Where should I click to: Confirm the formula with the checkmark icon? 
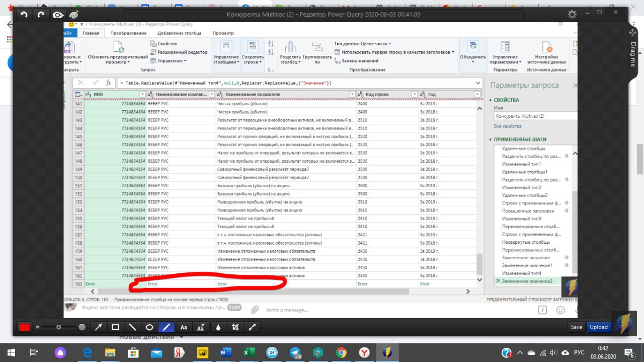(95, 83)
